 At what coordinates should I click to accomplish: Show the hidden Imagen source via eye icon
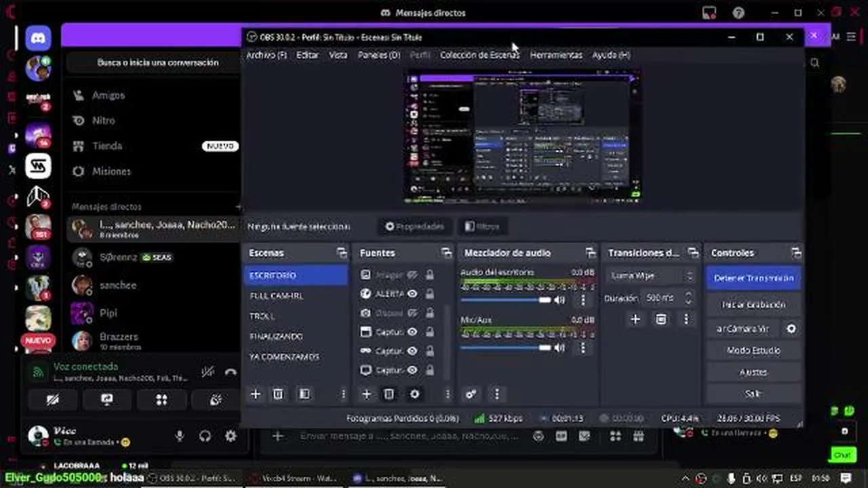pyautogui.click(x=412, y=274)
